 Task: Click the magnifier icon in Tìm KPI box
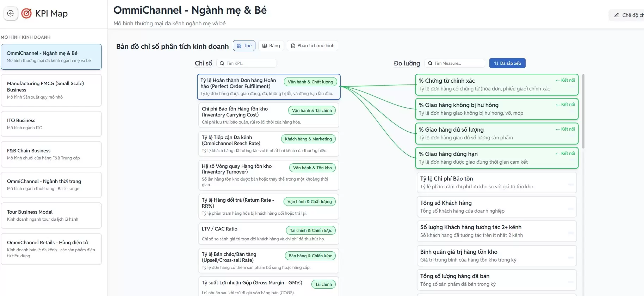[222, 63]
